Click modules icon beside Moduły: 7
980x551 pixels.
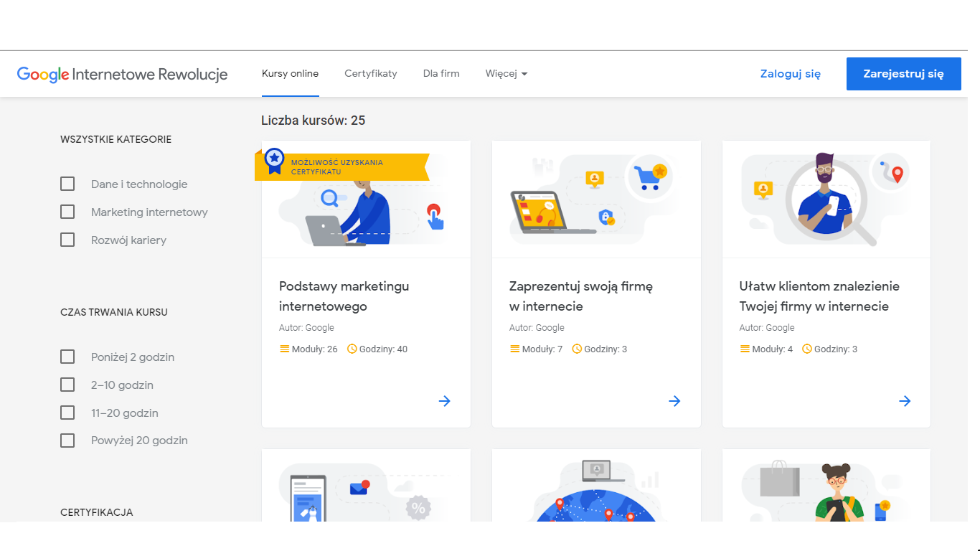tap(514, 349)
